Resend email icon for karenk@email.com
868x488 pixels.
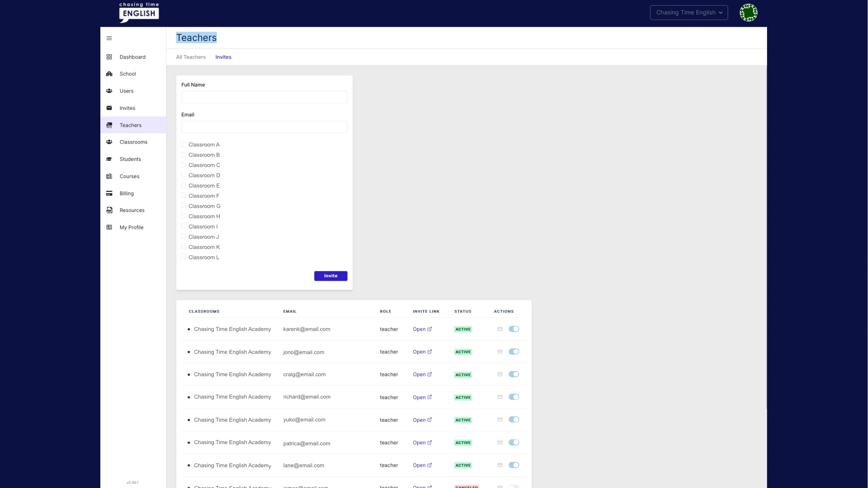[500, 329]
